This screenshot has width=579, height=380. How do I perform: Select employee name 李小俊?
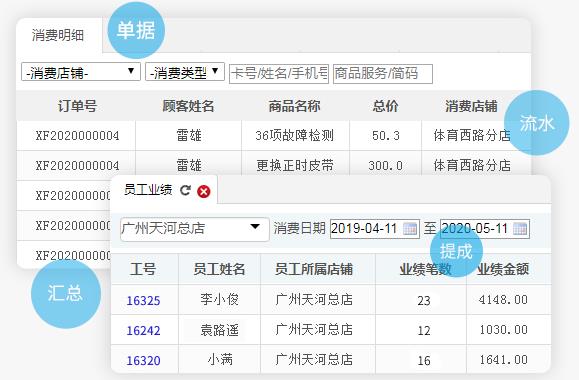point(219,299)
